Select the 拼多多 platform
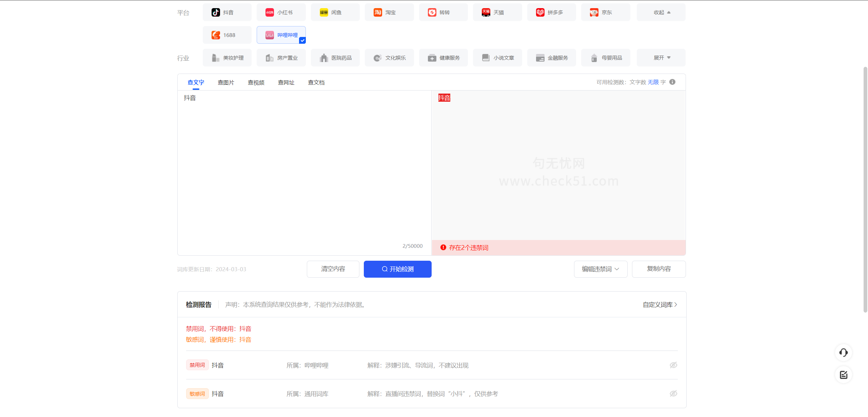868x417 pixels. (552, 13)
